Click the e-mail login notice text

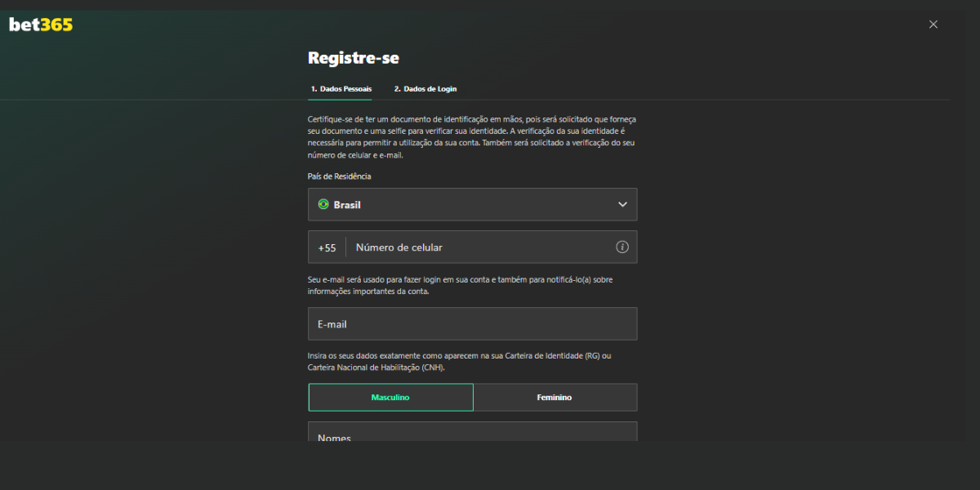tap(460, 285)
